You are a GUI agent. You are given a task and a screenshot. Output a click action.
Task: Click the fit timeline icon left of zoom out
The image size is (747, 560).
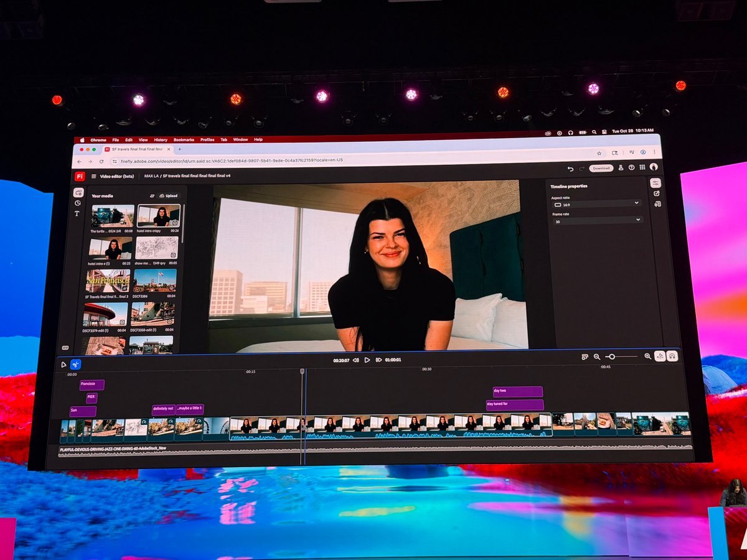pyautogui.click(x=585, y=357)
